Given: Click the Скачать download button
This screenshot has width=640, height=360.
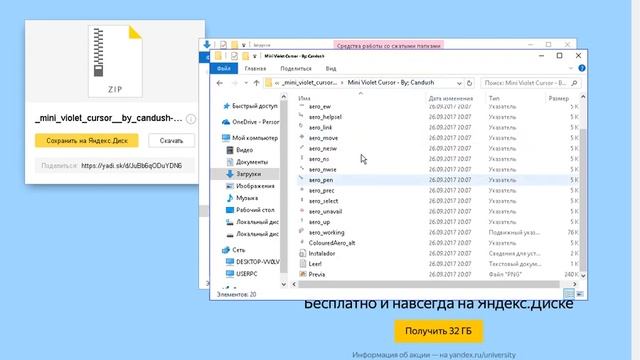Looking at the screenshot, I should click(x=171, y=140).
